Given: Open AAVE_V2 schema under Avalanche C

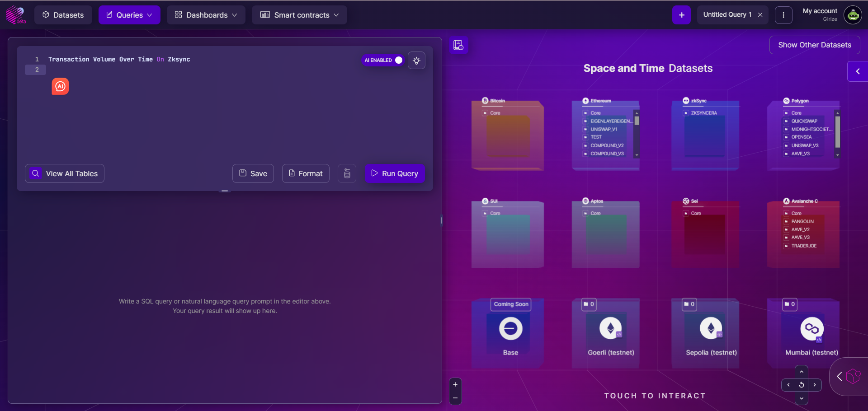Looking at the screenshot, I should (797, 229).
